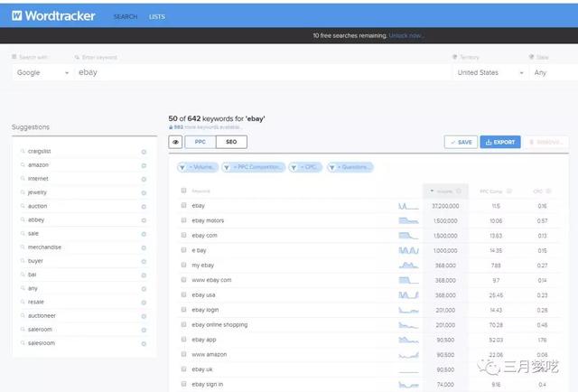Sort by the Volume column header
The image size is (578, 392).
click(445, 191)
